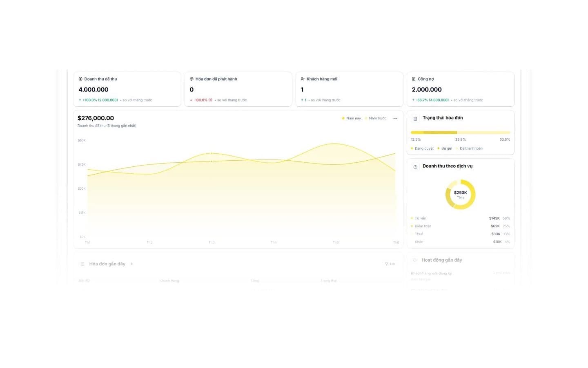Screen dimensions: 588x368
Task: Click the $276,000.00 chart total
Action: (96, 118)
